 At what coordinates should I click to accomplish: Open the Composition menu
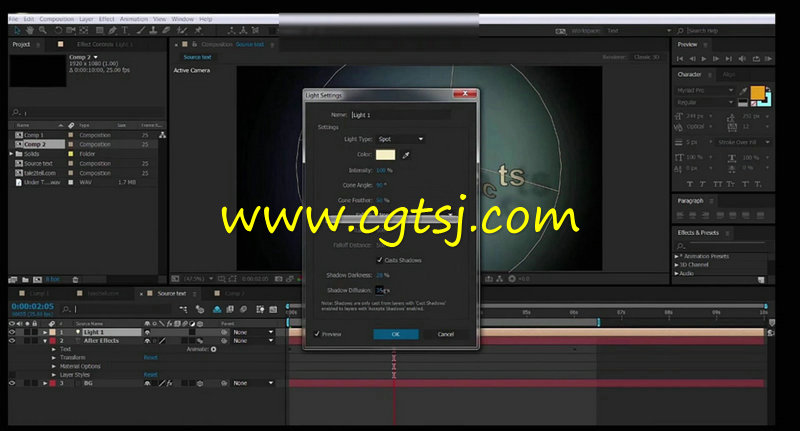coord(56,19)
